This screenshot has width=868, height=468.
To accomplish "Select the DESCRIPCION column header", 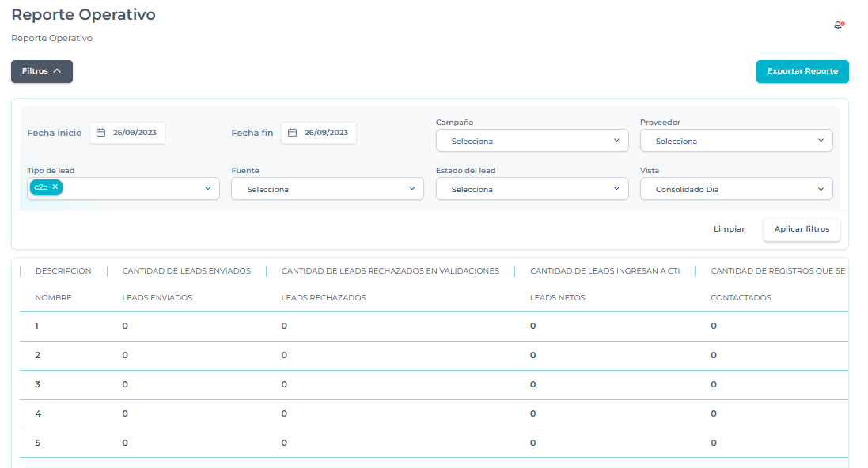I will (x=63, y=270).
